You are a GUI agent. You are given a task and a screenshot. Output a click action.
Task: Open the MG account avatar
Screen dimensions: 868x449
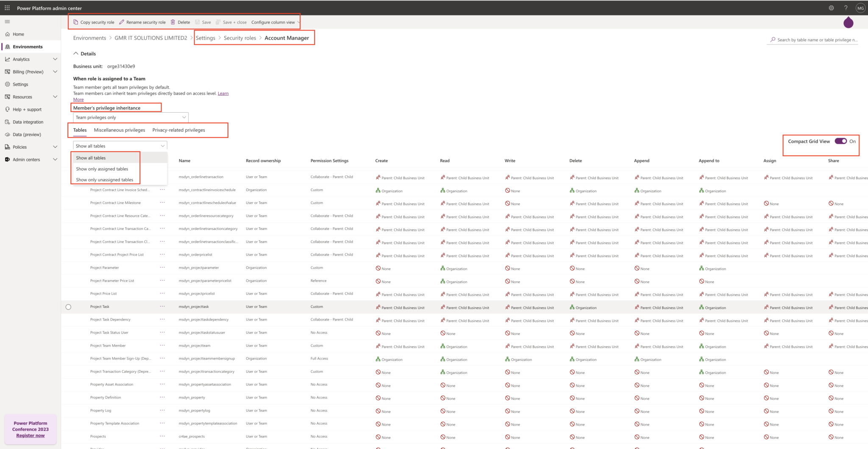pos(860,8)
